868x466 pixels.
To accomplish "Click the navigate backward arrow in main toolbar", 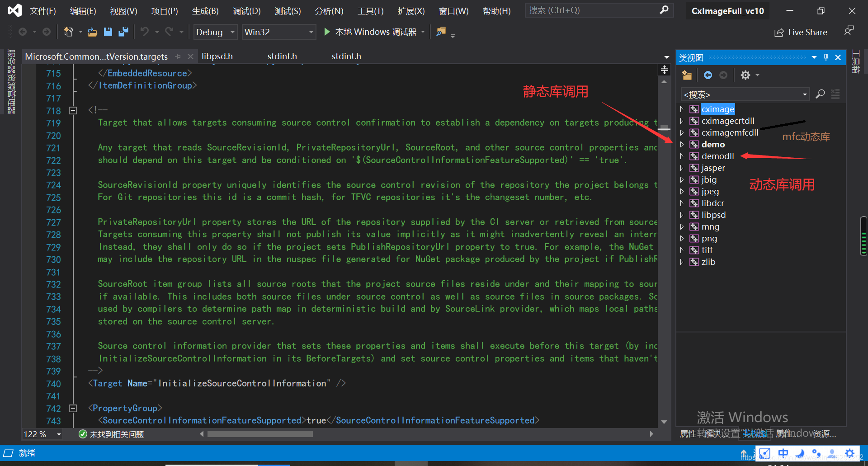I will point(23,32).
